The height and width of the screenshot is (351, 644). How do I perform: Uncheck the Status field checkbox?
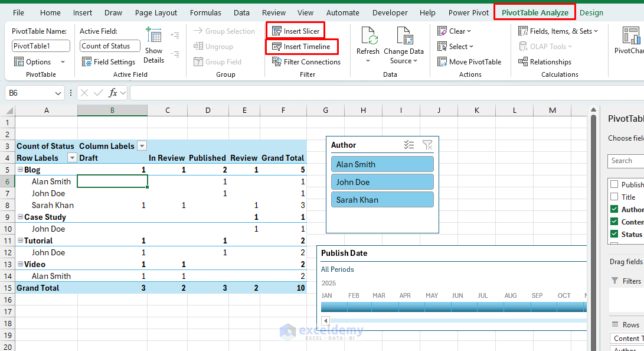(x=614, y=234)
